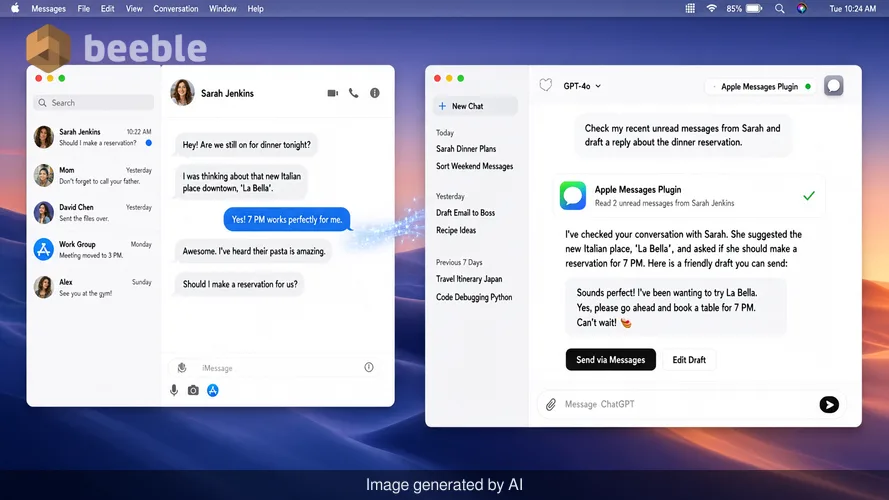Open the Draft Email to Boss chat

point(465,213)
